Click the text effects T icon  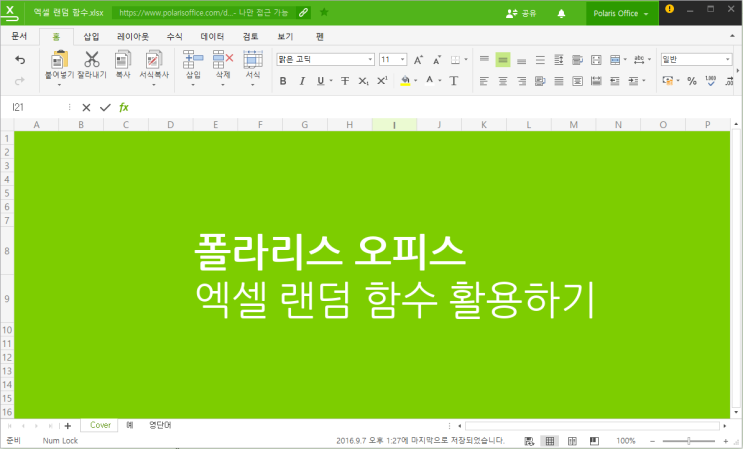(x=454, y=81)
